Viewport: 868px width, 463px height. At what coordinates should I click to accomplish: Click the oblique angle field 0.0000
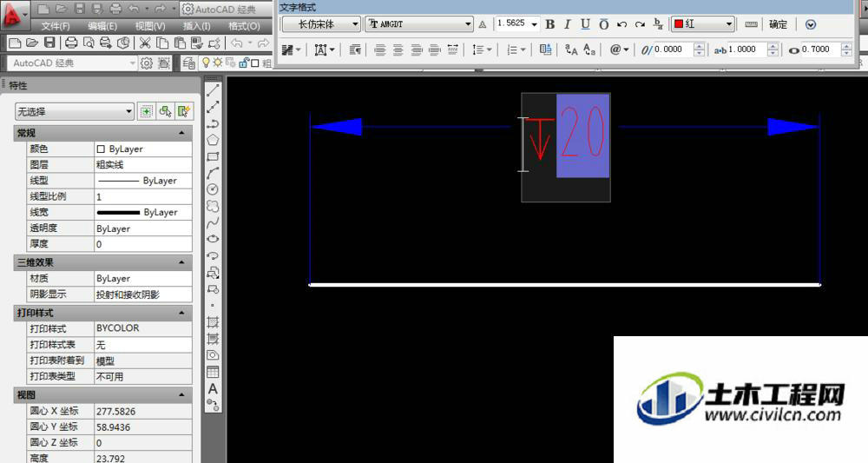(x=674, y=50)
